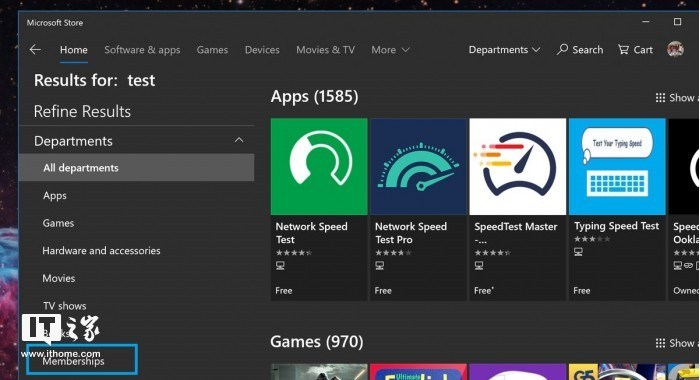This screenshot has height=380, width=700.
Task: Minimize the Microsoft Store window
Action: click(646, 21)
